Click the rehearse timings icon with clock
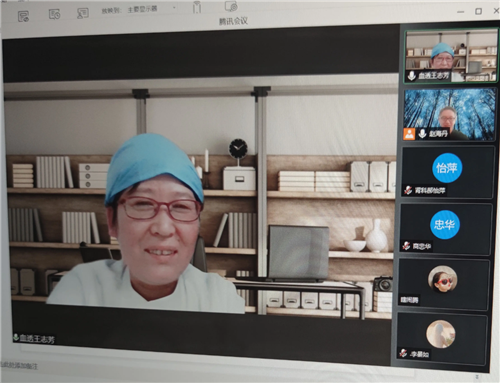Viewport: 500px width, 383px height. tap(54, 14)
